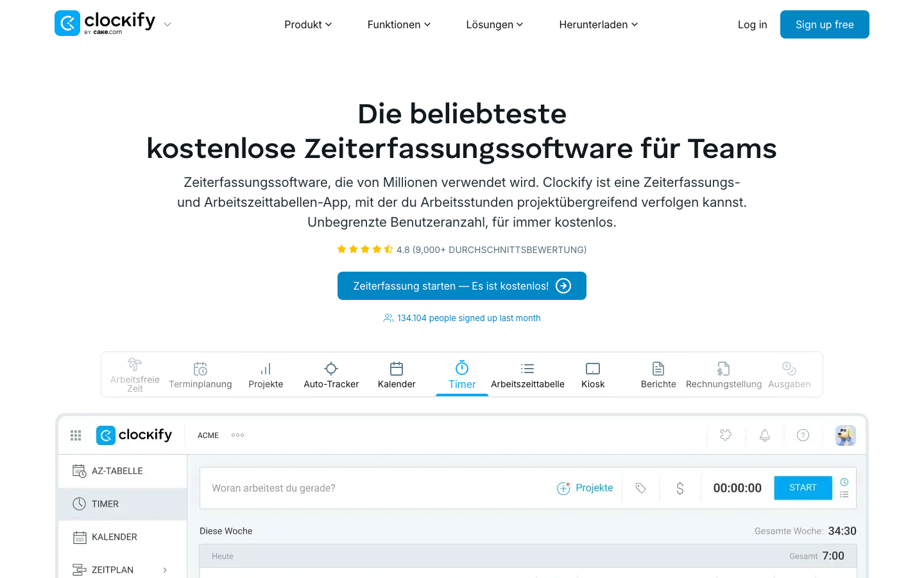Select the Berichte feature tab
This screenshot has width=924, height=578.
[x=658, y=375]
